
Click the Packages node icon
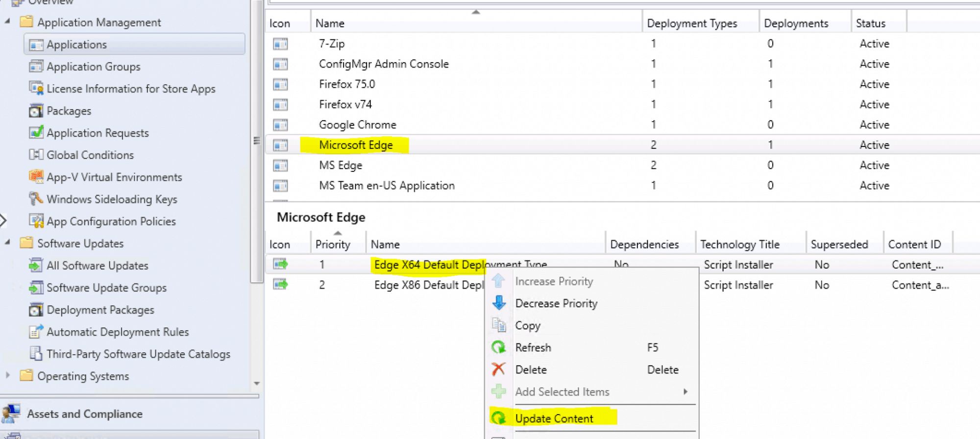click(36, 111)
